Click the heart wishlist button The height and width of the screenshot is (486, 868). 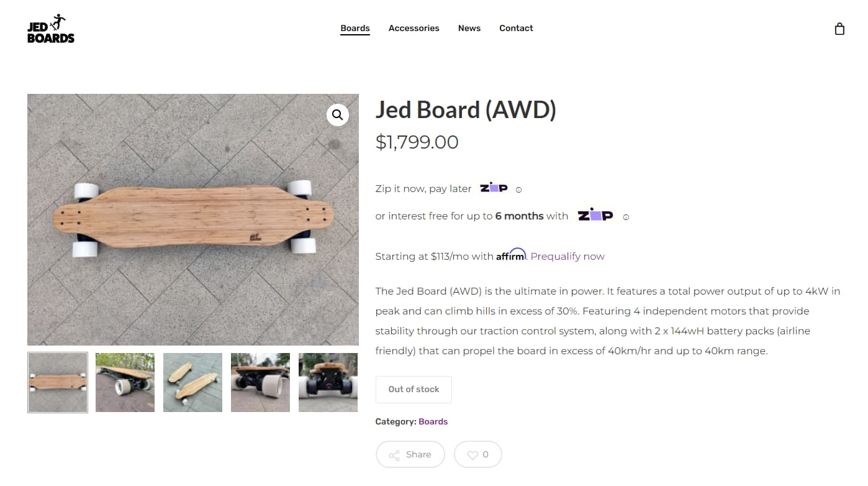pyautogui.click(x=477, y=454)
